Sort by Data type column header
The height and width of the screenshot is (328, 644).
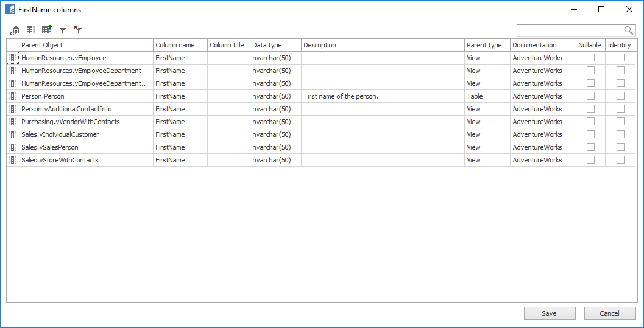click(275, 45)
